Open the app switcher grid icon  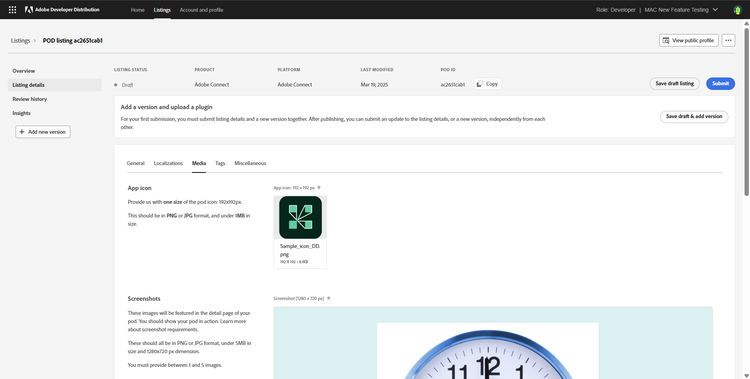click(12, 10)
